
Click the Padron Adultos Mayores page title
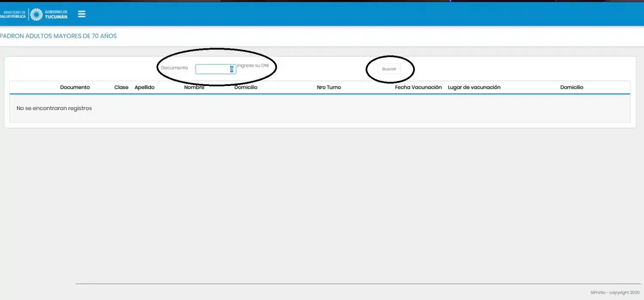click(x=58, y=36)
